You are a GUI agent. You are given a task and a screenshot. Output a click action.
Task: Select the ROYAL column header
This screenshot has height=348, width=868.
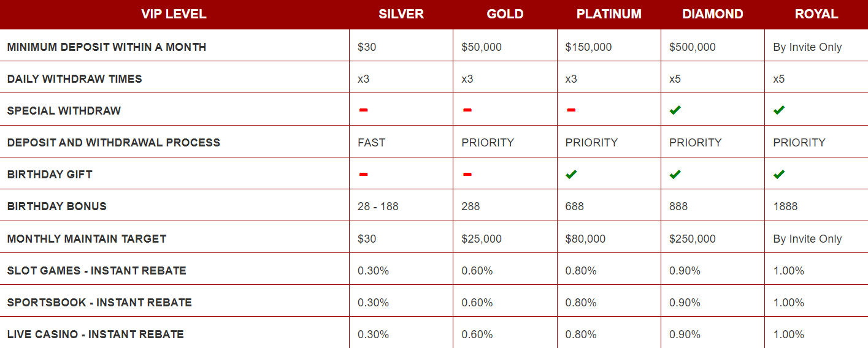(x=816, y=14)
